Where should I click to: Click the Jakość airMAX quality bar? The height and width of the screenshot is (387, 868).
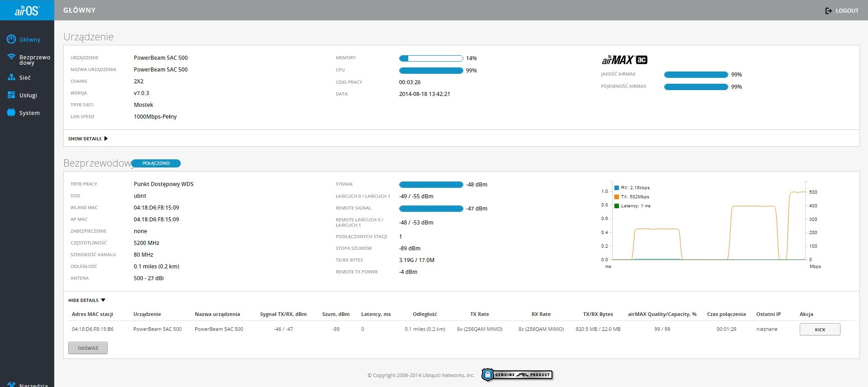696,74
